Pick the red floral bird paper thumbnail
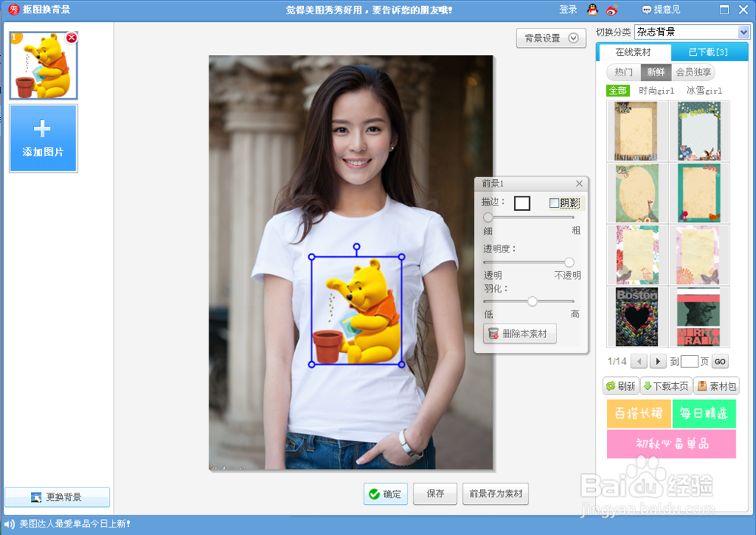Screen dimensions: 756x535 [637, 255]
